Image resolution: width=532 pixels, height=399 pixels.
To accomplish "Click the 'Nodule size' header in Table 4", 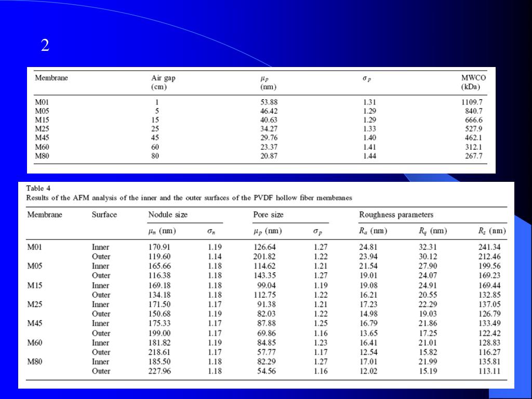I will (x=168, y=215).
